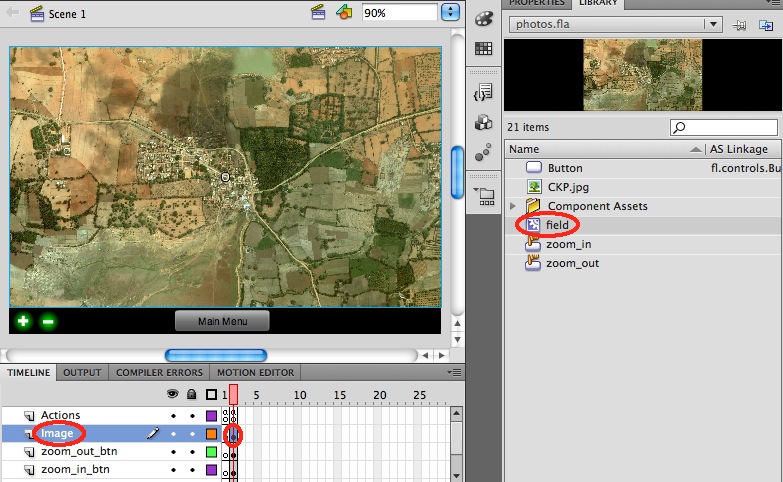Open the Swatches grid panel icon
The image size is (783, 482).
click(x=483, y=48)
